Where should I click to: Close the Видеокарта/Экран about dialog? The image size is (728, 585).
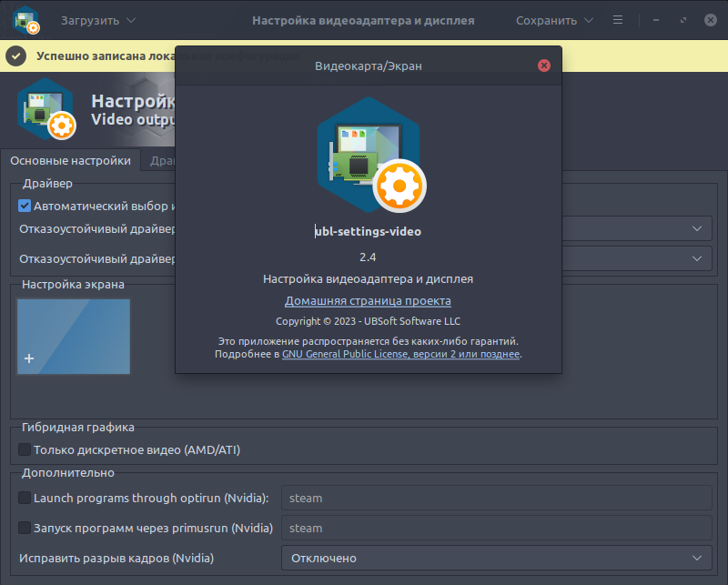point(543,66)
